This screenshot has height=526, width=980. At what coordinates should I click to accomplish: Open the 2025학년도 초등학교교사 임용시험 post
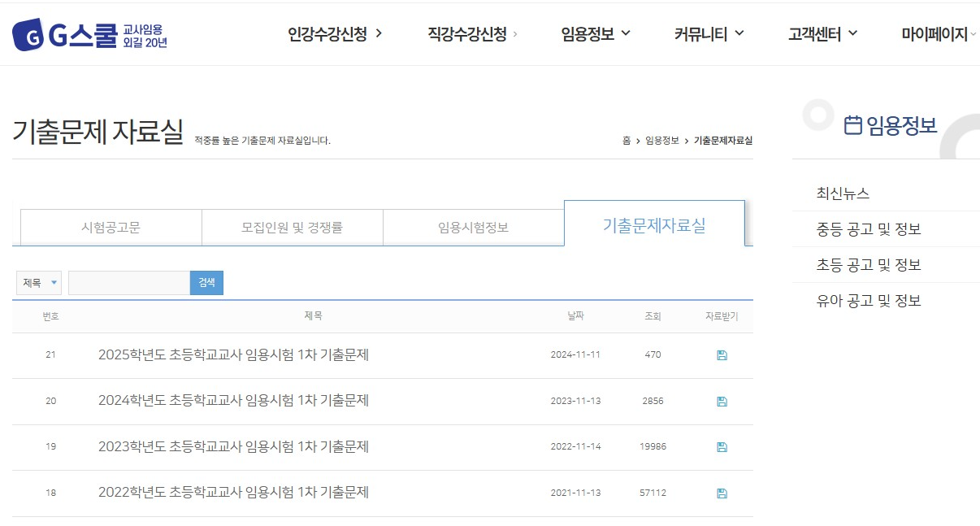233,355
